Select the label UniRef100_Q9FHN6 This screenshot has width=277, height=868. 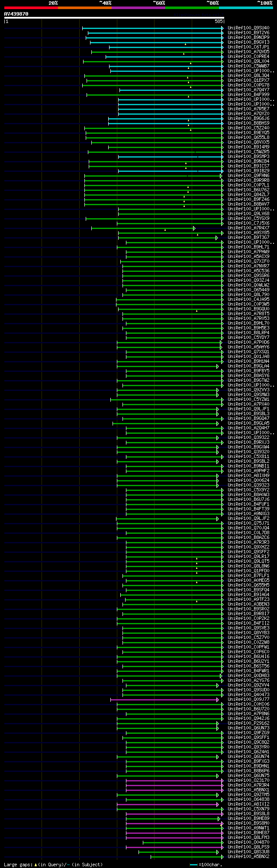coord(248,175)
